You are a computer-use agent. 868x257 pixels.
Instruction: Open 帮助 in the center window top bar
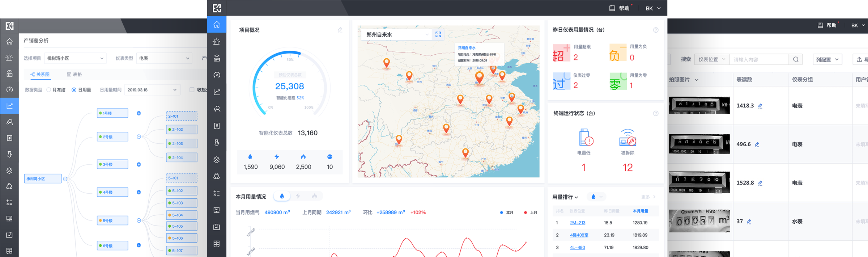tap(620, 8)
